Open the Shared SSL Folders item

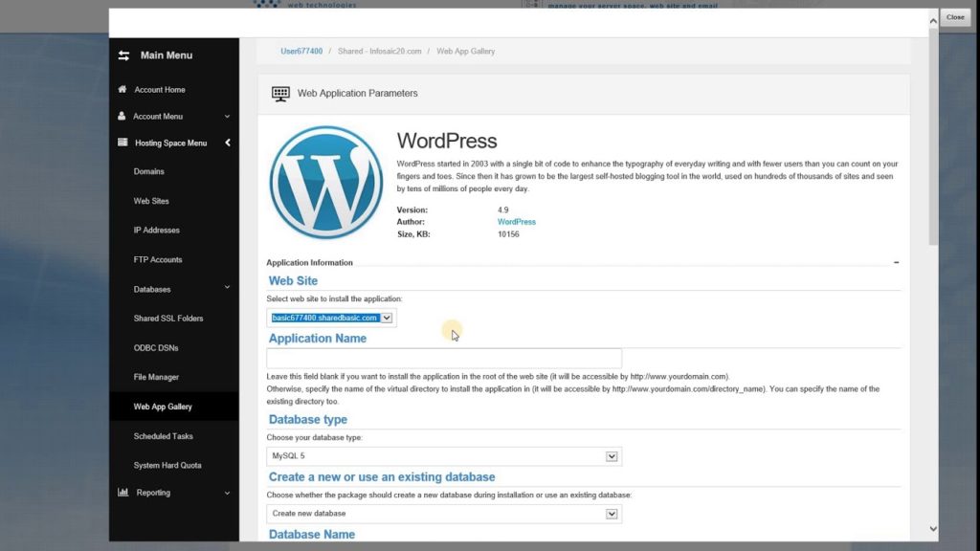[168, 318]
